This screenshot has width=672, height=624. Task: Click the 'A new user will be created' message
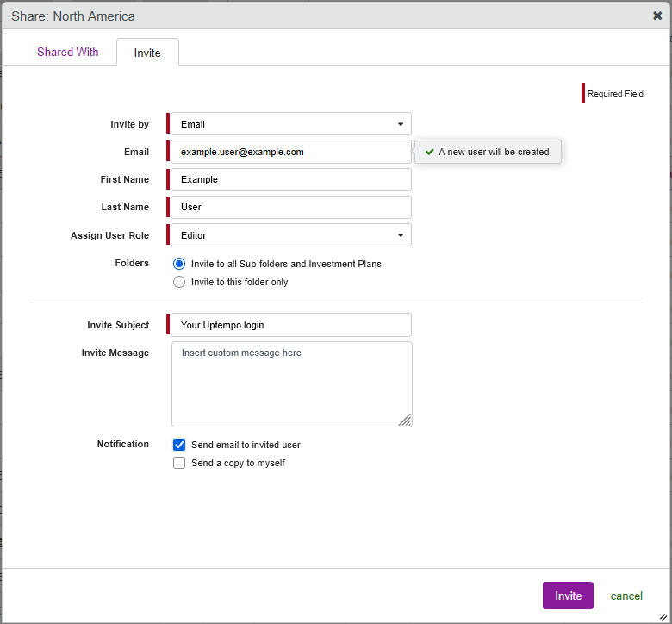coord(494,152)
